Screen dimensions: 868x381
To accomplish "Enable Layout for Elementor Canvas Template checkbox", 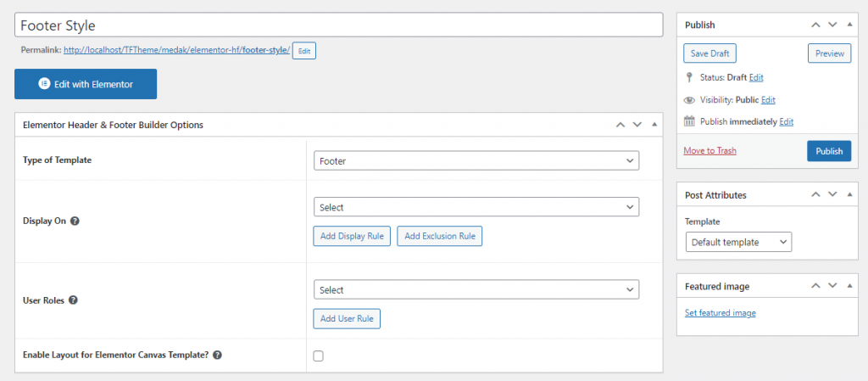I will tap(319, 356).
